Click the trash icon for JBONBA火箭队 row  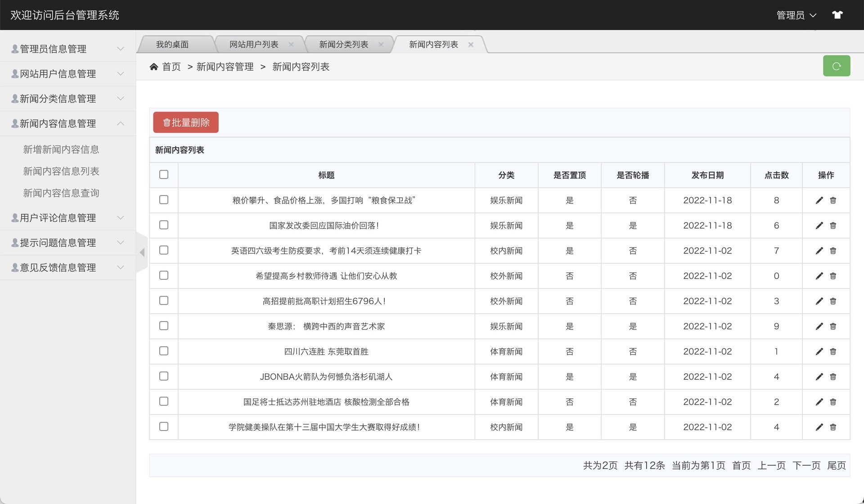coord(833,377)
